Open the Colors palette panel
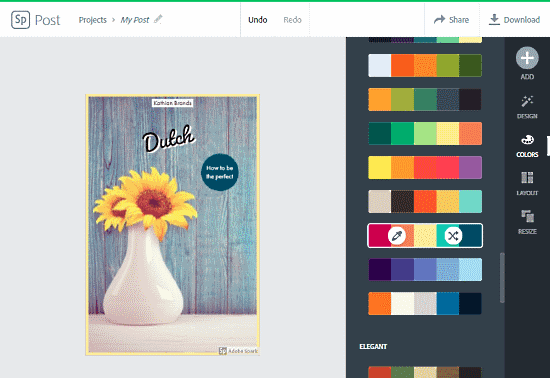This screenshot has width=550, height=378. point(527,146)
